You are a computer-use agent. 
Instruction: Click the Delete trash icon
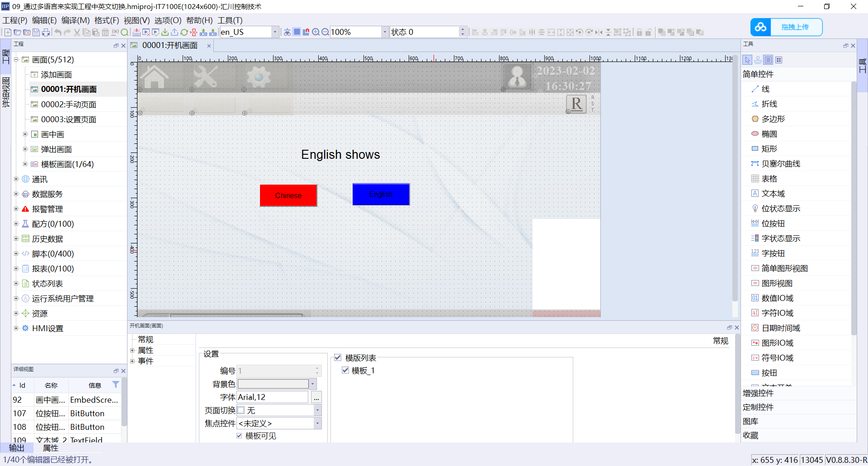click(105, 32)
